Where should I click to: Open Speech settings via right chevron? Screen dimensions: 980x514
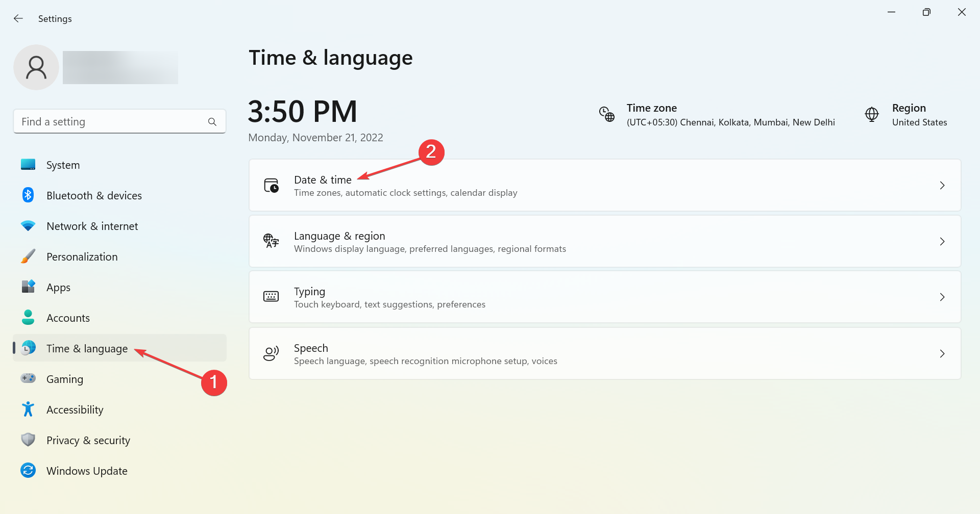click(x=942, y=354)
